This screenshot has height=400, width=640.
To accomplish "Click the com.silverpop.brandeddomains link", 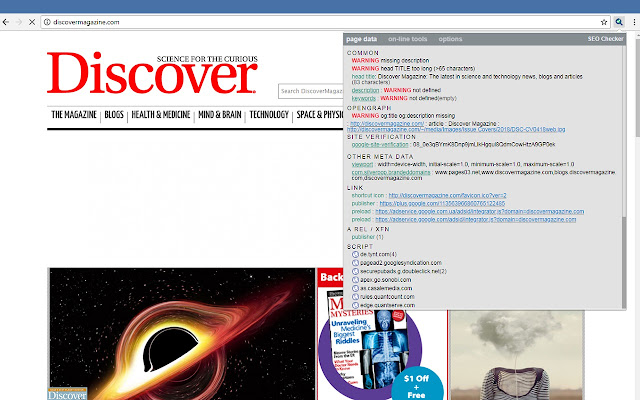I will [x=391, y=172].
